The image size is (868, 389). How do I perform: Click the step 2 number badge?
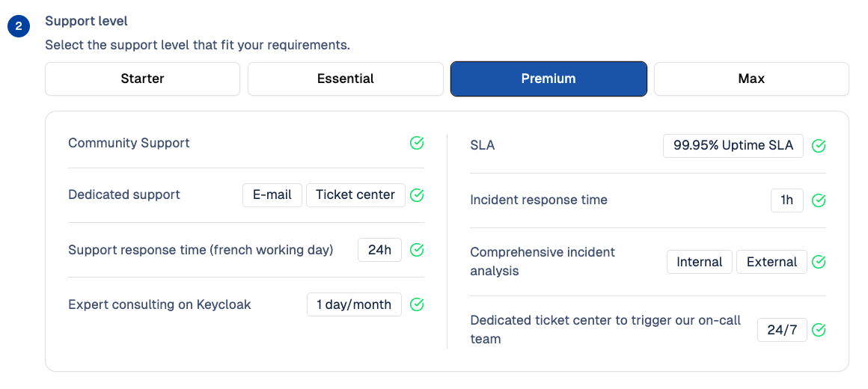(18, 27)
